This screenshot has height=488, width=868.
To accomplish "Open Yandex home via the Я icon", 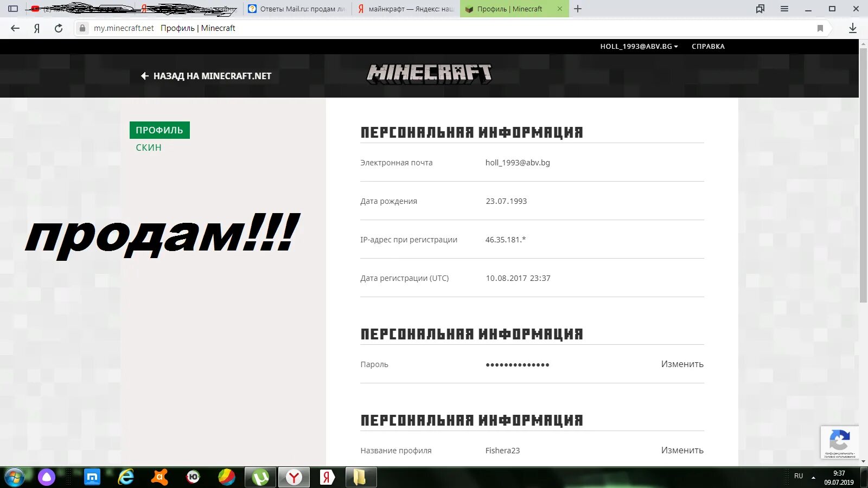I will 37,28.
